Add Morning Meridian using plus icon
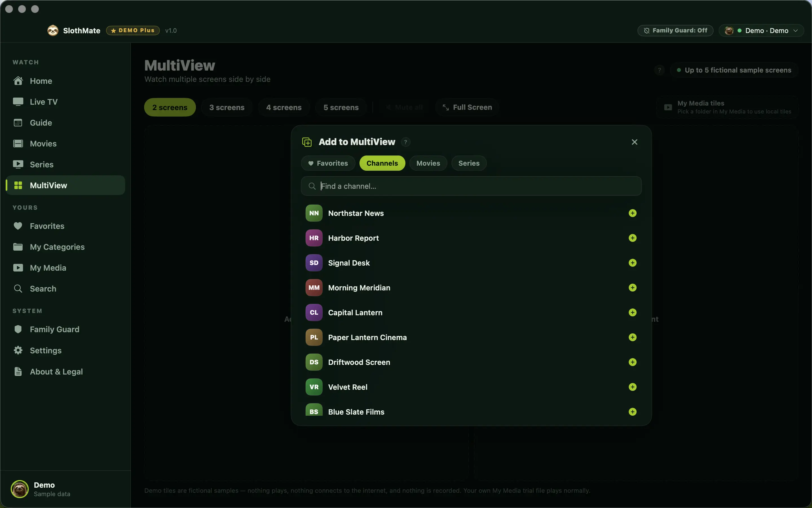The height and width of the screenshot is (508, 812). pyautogui.click(x=632, y=288)
